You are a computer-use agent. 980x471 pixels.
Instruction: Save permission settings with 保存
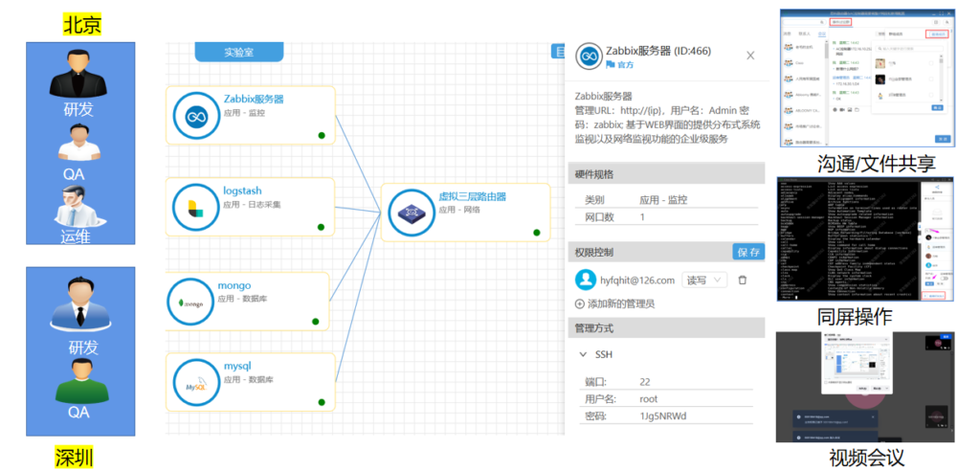(748, 252)
